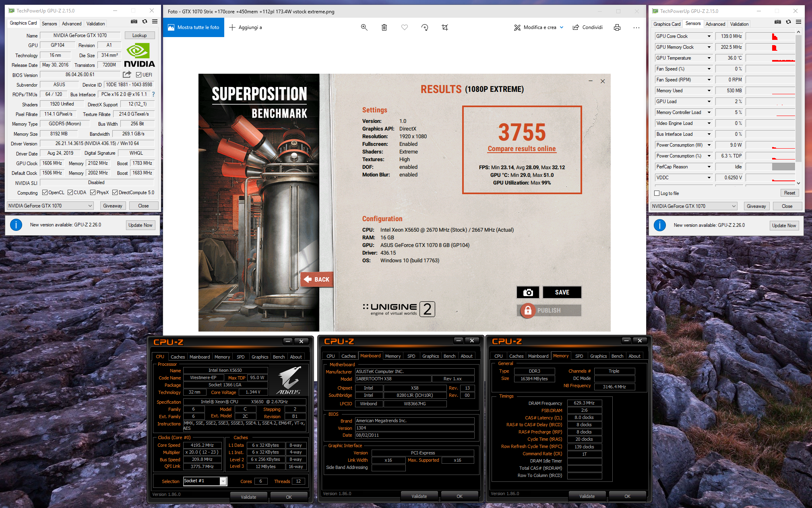This screenshot has height=508, width=812.
Task: Open the GPU Temperature sensor dropdown
Action: click(x=709, y=58)
